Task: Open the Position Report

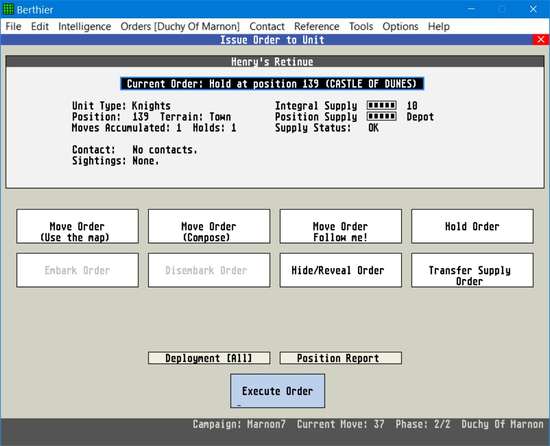Action: 341,358
